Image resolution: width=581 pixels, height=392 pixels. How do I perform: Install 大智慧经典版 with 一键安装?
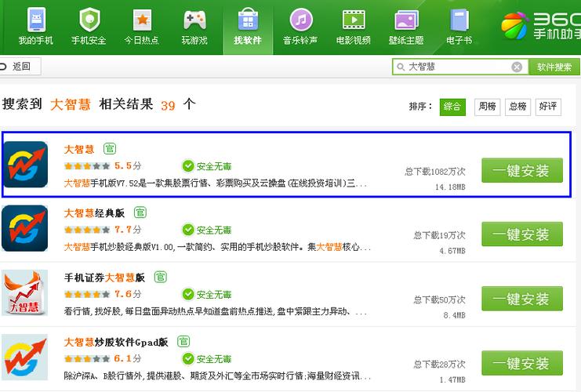coord(521,234)
